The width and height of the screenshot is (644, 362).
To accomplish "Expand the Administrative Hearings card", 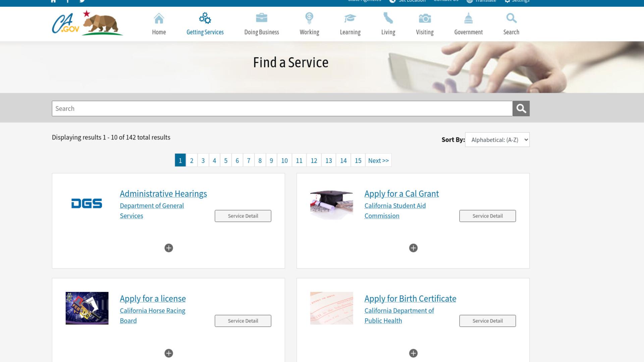I will [x=169, y=248].
